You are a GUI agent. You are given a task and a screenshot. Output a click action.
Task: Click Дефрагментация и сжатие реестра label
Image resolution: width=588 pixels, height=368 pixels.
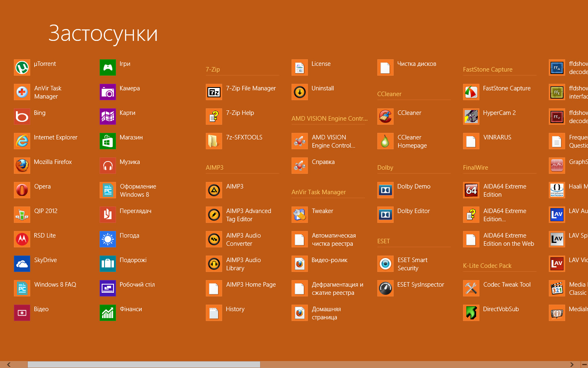[338, 289]
